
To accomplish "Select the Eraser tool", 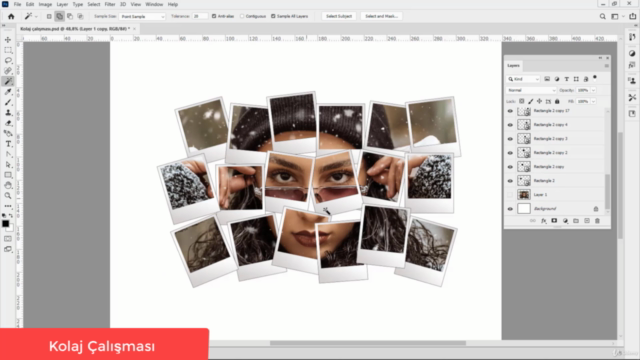I will click(8, 123).
